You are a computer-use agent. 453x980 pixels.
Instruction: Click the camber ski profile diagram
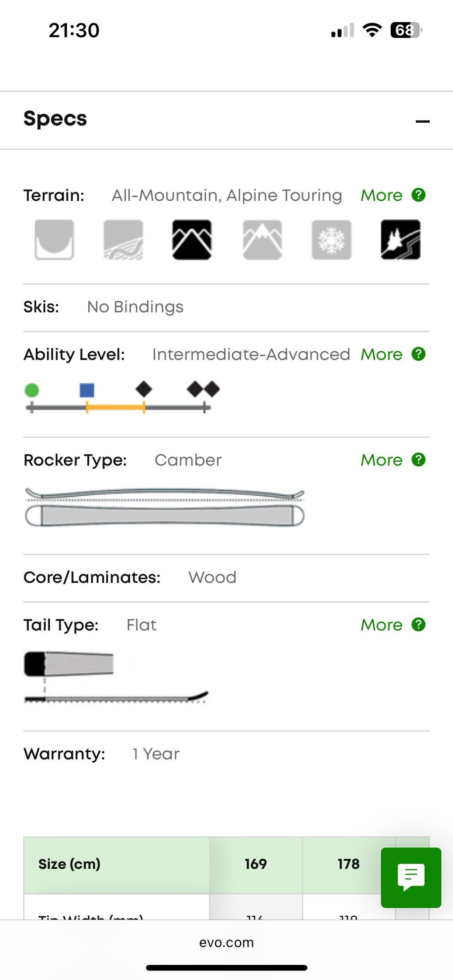pyautogui.click(x=164, y=507)
